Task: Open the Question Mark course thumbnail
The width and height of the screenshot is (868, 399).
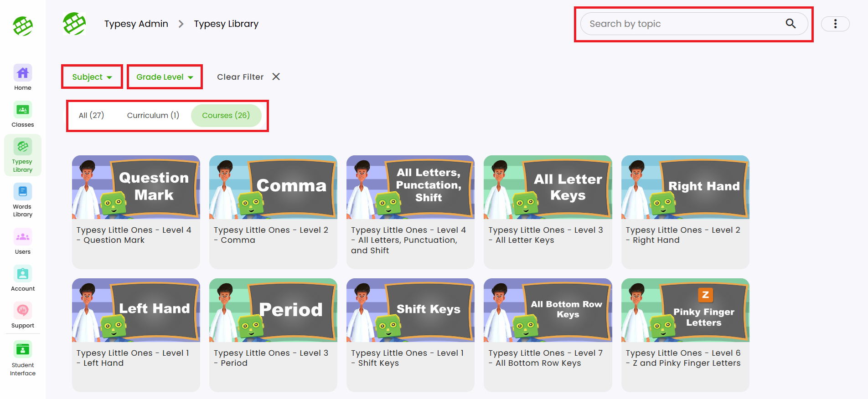Action: (x=136, y=187)
